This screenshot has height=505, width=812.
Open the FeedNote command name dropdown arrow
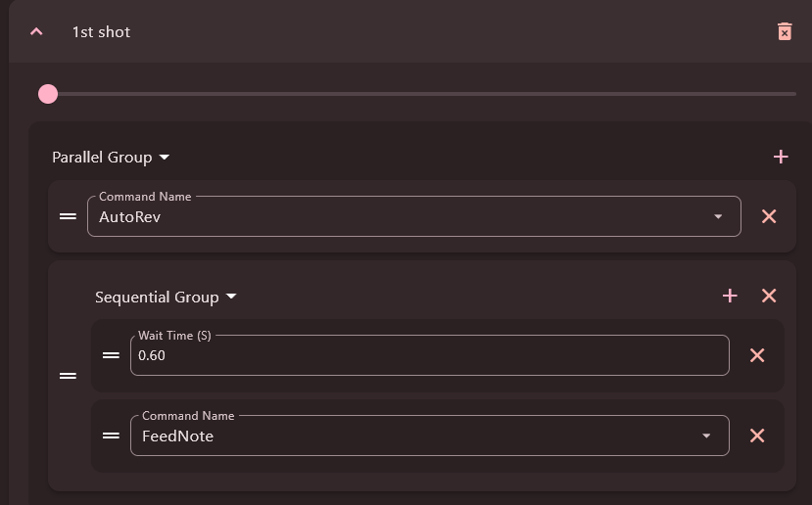pyautogui.click(x=706, y=436)
